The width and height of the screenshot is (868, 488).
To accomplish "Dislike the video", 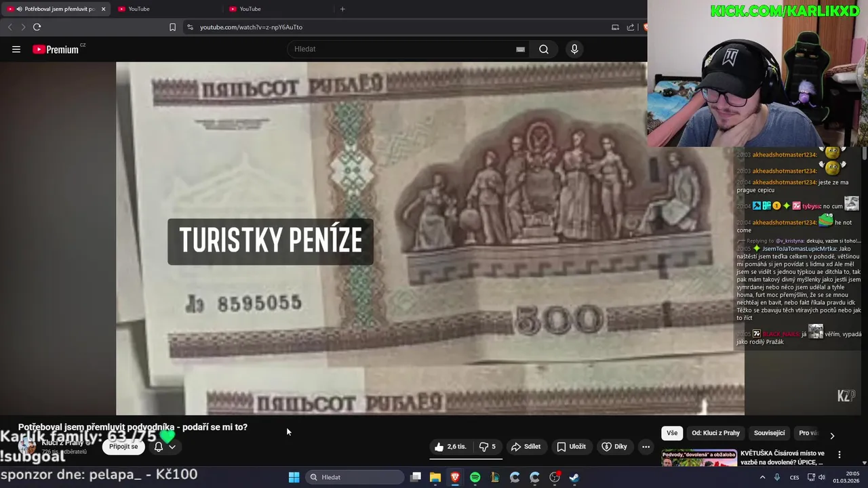I will click(x=487, y=447).
